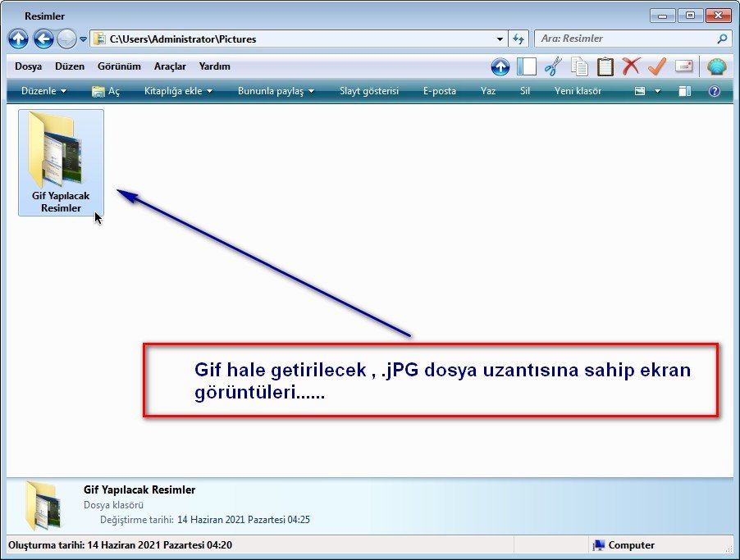Click the Copy pages icon

pyautogui.click(x=579, y=66)
